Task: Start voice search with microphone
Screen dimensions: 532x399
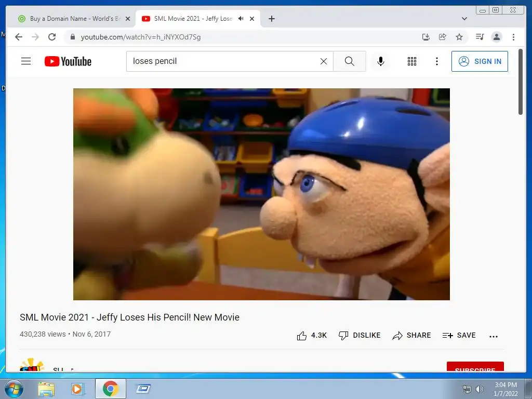Action: point(381,61)
